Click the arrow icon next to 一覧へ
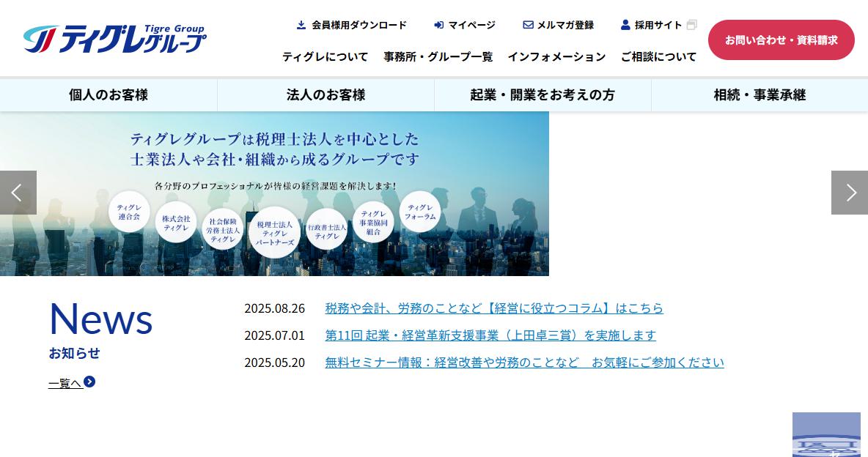Image resolution: width=868 pixels, height=457 pixels. coord(89,382)
